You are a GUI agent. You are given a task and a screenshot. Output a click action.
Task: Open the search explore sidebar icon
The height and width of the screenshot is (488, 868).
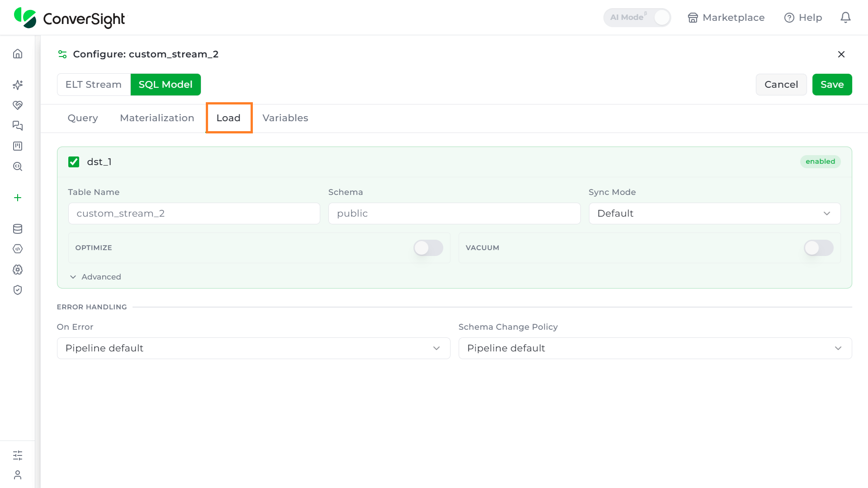point(18,166)
